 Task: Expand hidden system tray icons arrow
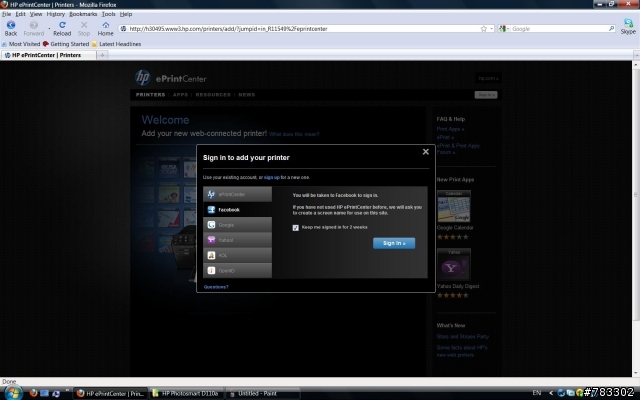click(551, 393)
